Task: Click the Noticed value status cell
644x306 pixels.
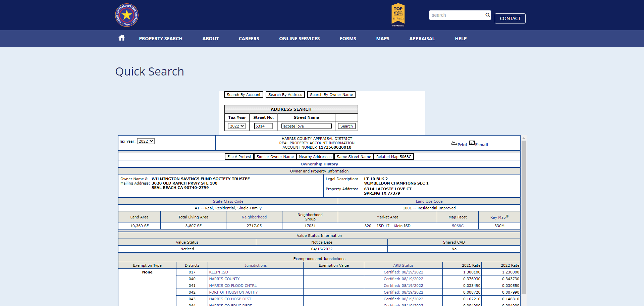Action: [x=187, y=249]
